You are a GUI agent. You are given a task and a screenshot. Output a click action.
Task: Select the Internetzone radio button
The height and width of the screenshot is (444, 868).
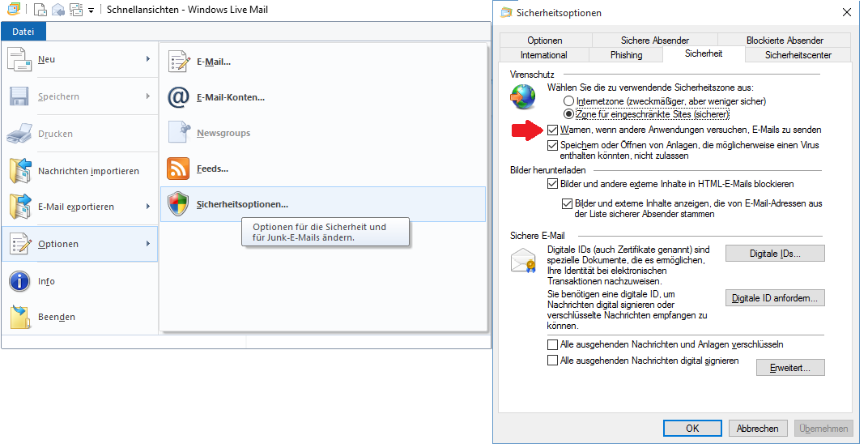click(x=568, y=101)
